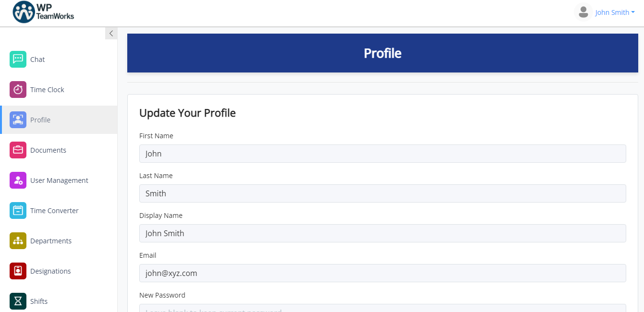Open Shifts using the hourglass icon
The image size is (644, 312).
[18, 301]
